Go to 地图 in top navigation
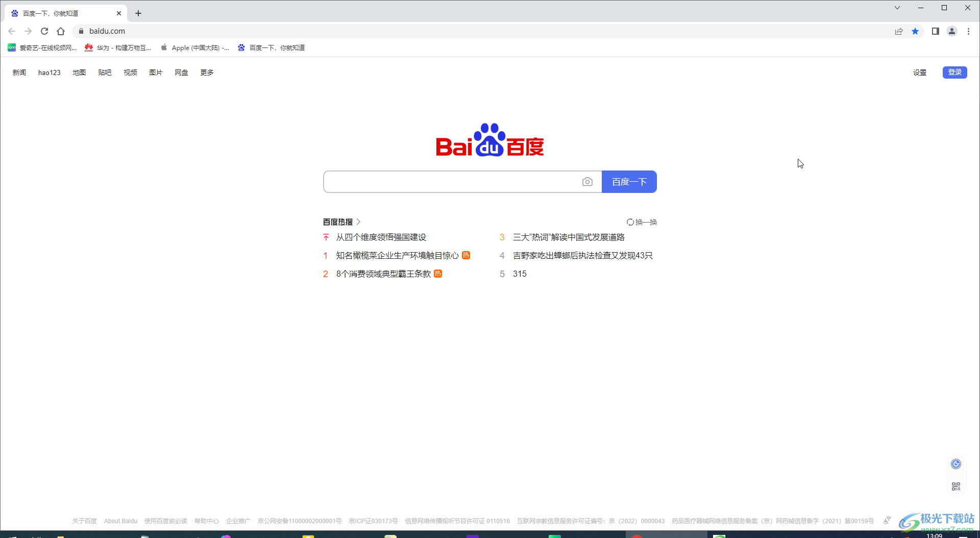Viewport: 980px width, 538px height. point(79,72)
